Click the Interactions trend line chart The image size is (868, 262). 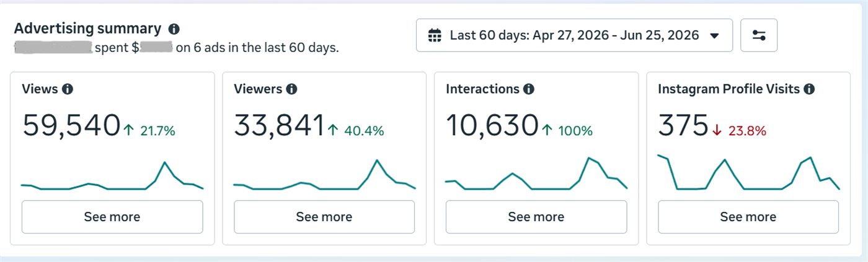(536, 173)
